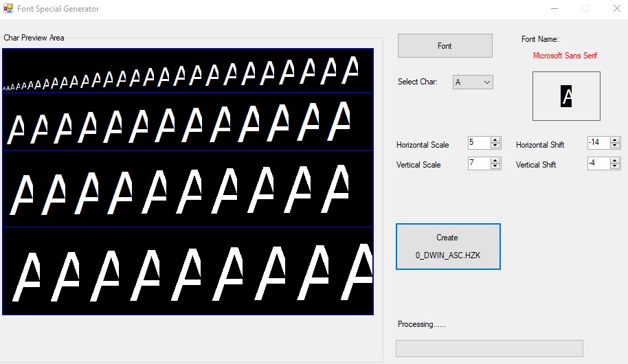Increase the Vertical Scale value
The width and height of the screenshot is (628, 364).
[x=495, y=160]
